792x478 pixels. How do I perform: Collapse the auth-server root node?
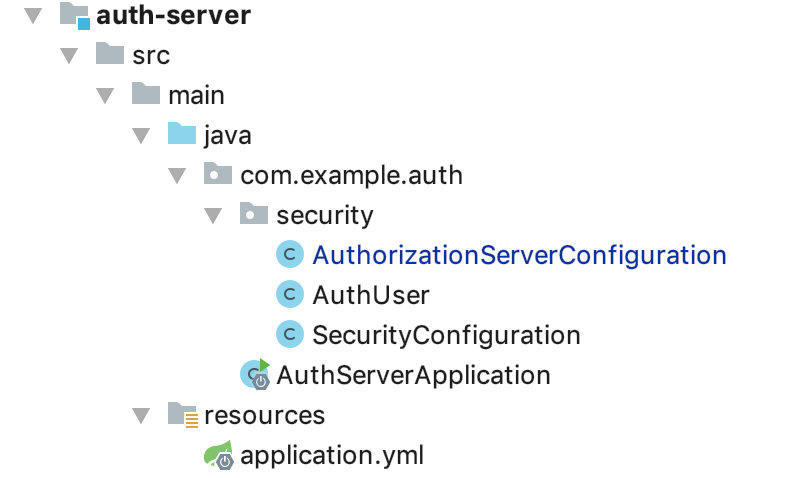point(33,16)
